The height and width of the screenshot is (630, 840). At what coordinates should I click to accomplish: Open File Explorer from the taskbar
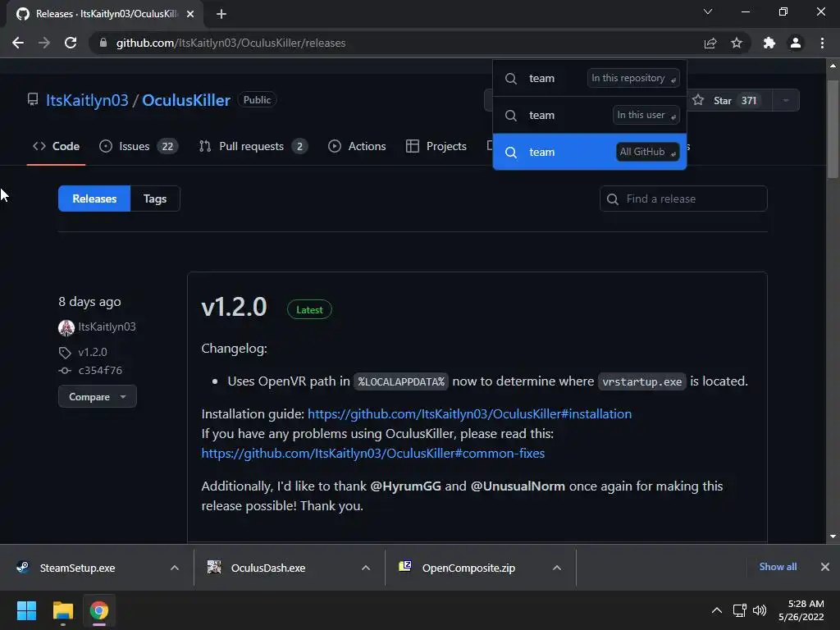tap(62, 610)
